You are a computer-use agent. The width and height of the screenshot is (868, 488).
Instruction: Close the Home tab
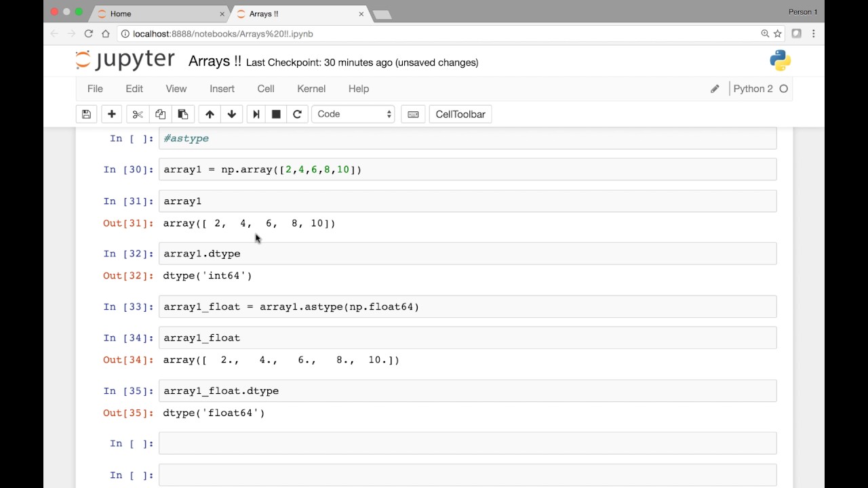coord(222,14)
